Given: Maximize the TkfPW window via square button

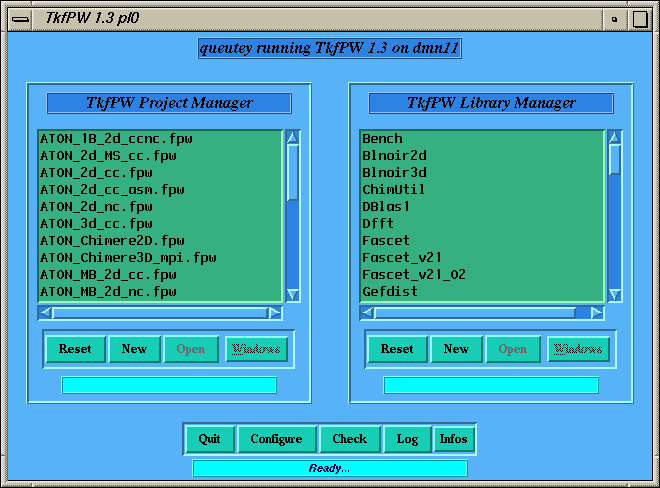Looking at the screenshot, I should click(640, 19).
